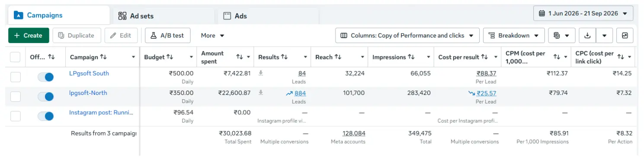Open the 84 Leads result link
Viewport: 644px width, 160px height.
(x=302, y=73)
